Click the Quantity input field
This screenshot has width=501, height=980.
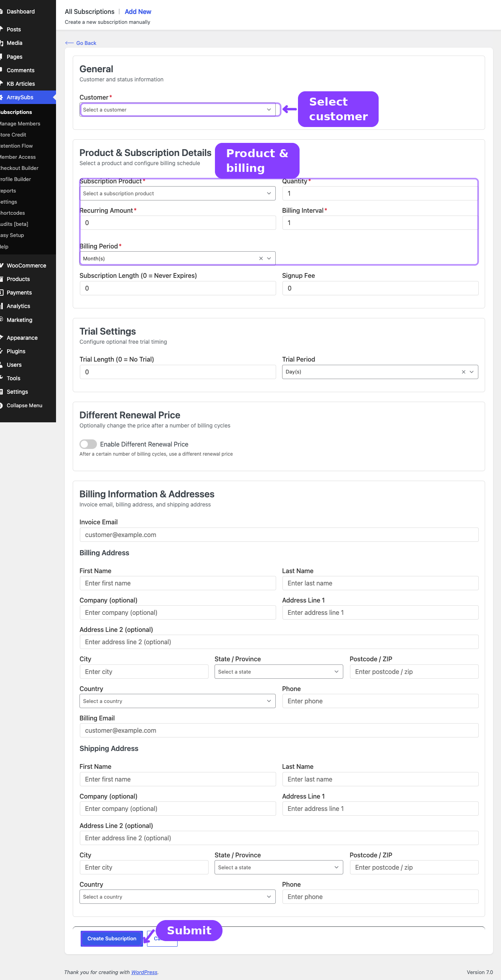coord(380,193)
